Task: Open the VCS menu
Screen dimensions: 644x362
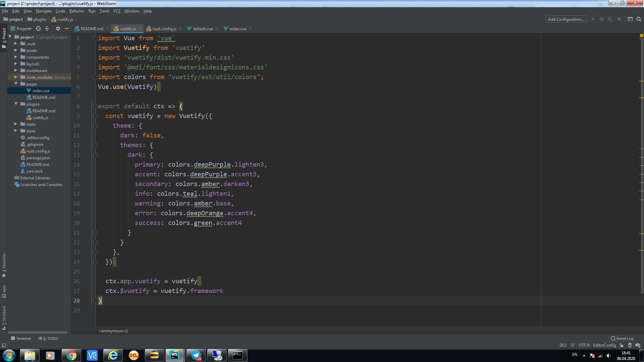Action: point(117,11)
